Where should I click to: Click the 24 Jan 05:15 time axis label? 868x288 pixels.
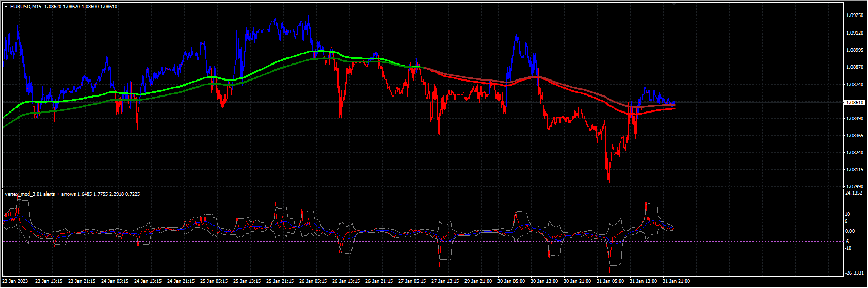tap(115, 281)
